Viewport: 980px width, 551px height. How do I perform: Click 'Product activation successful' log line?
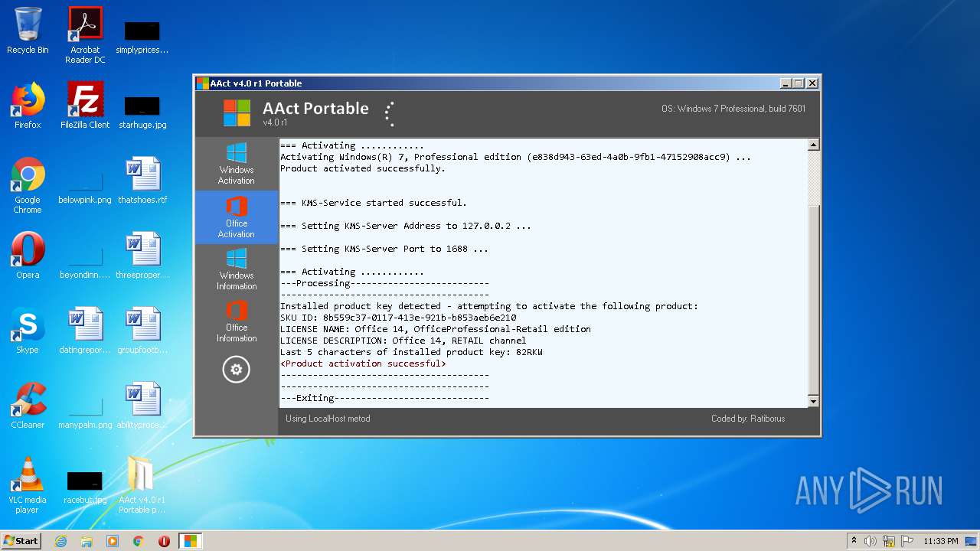click(363, 364)
